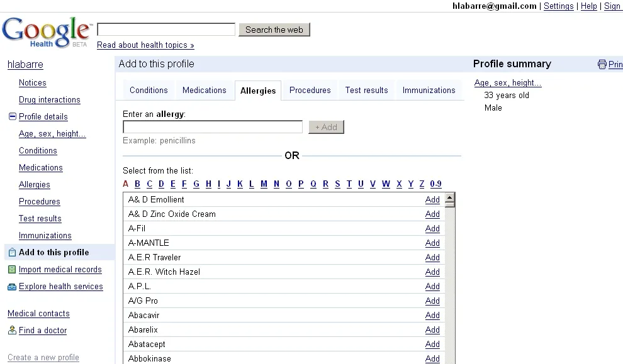Click the clipboard icon beside Add to this profile
The width and height of the screenshot is (623, 364).
click(13, 253)
